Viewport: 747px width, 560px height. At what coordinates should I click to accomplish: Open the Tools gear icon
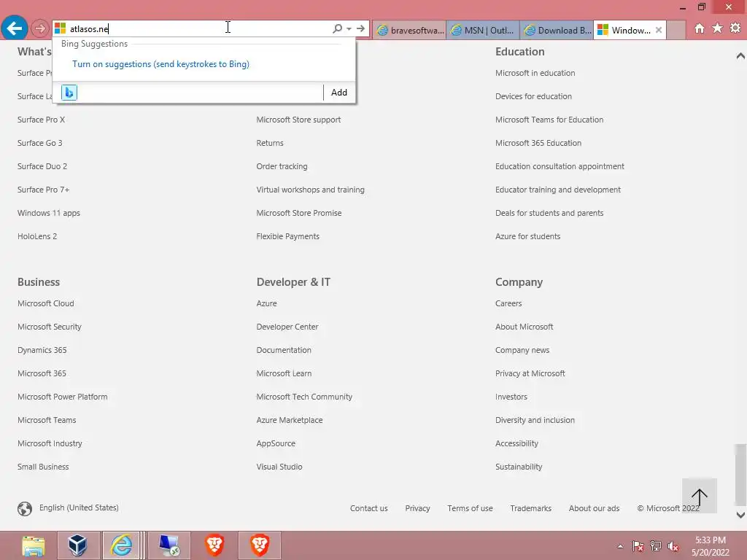[735, 28]
